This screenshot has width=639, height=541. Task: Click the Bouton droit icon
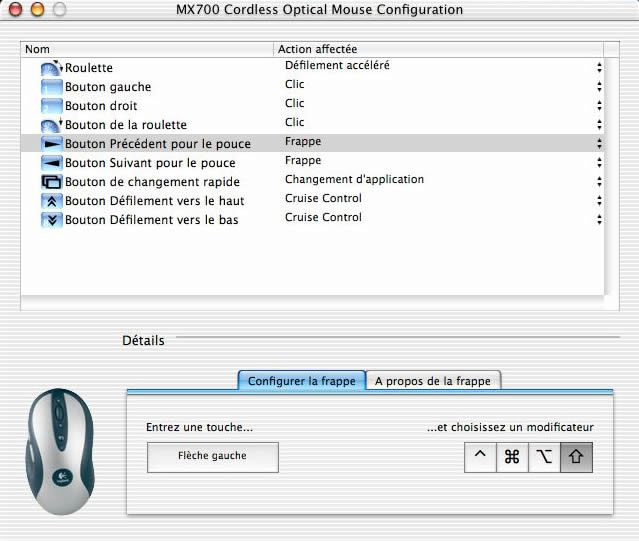[52, 106]
